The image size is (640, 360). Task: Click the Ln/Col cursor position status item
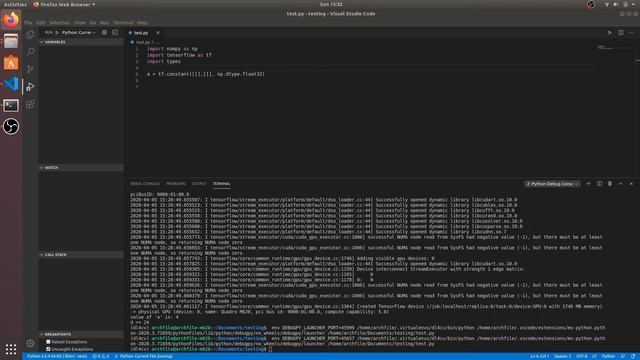[x=540, y=356]
